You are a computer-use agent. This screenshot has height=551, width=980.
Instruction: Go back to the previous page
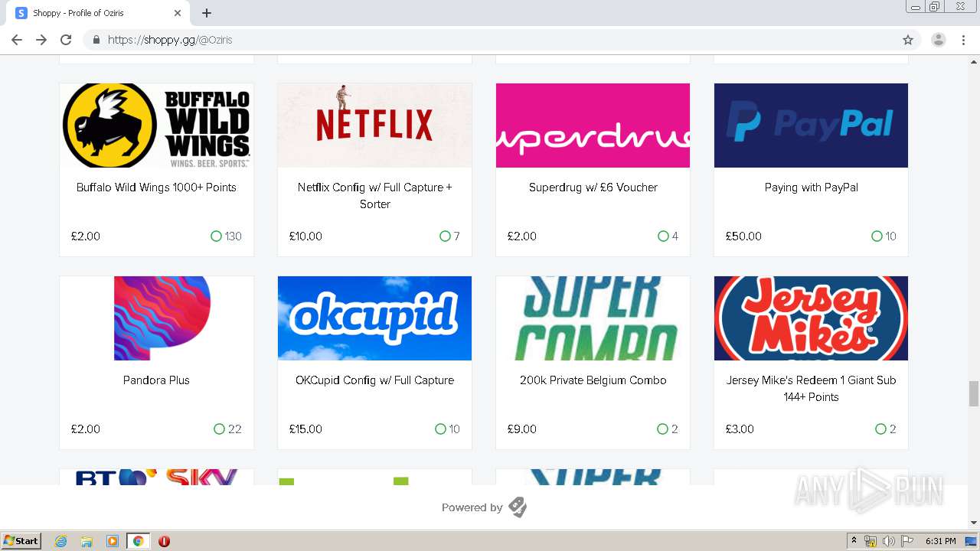17,40
